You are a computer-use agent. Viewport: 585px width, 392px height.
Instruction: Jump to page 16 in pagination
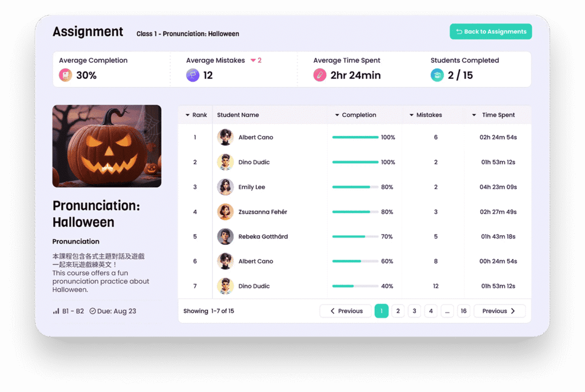tap(463, 311)
